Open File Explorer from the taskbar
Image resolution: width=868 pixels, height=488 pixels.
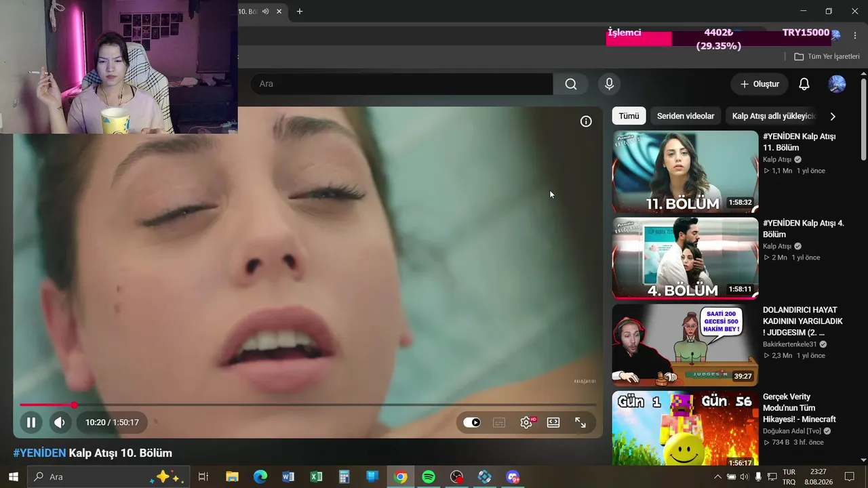click(x=232, y=476)
